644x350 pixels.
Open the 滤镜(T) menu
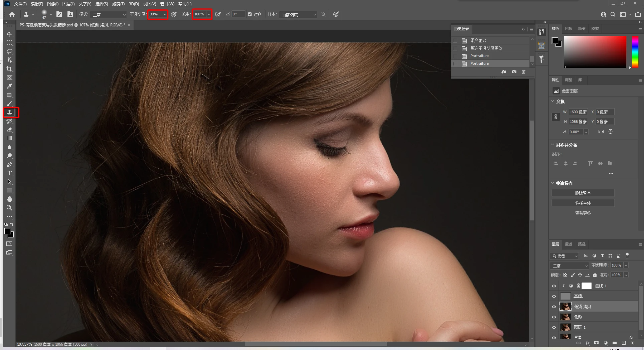click(118, 4)
